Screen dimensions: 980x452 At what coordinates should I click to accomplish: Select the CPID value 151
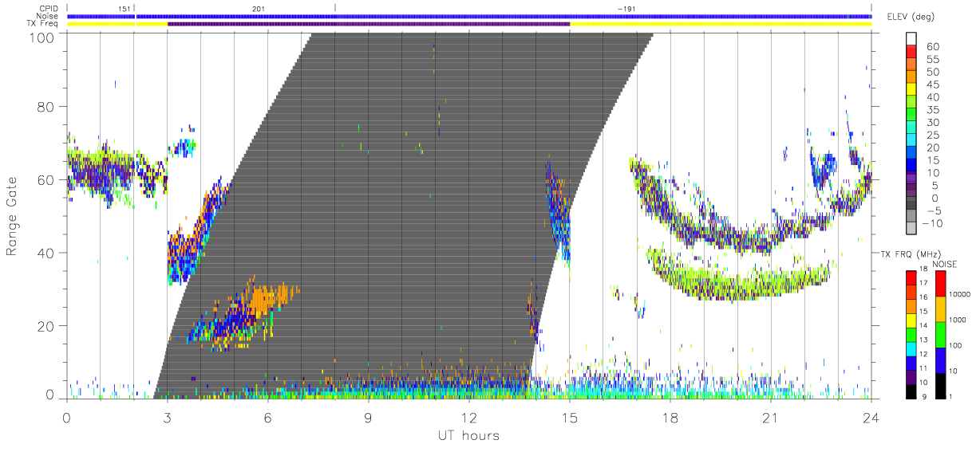[x=124, y=8]
